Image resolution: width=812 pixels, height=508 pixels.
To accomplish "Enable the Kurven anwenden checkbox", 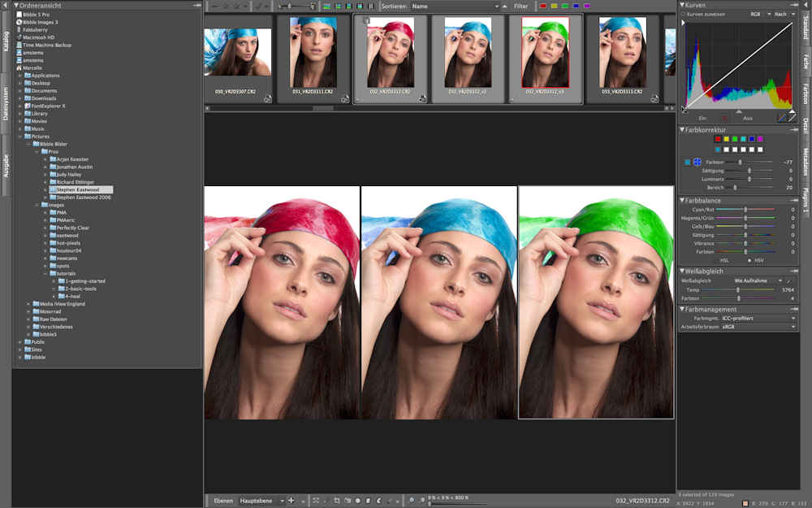I will [x=684, y=14].
